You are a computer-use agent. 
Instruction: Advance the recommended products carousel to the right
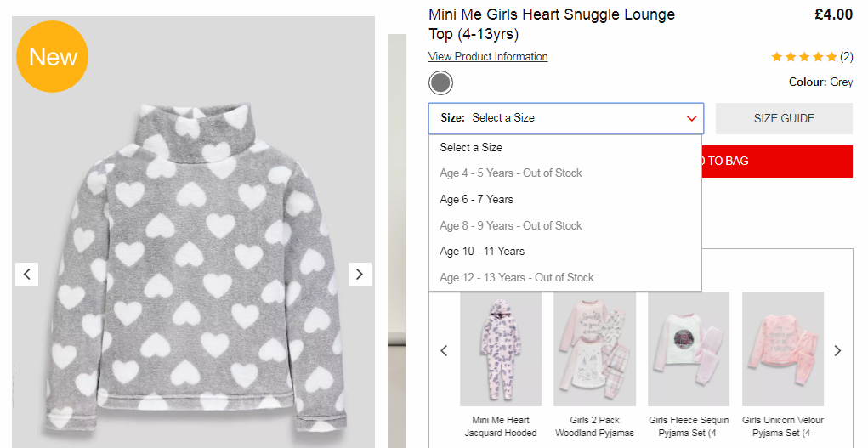pos(837,350)
